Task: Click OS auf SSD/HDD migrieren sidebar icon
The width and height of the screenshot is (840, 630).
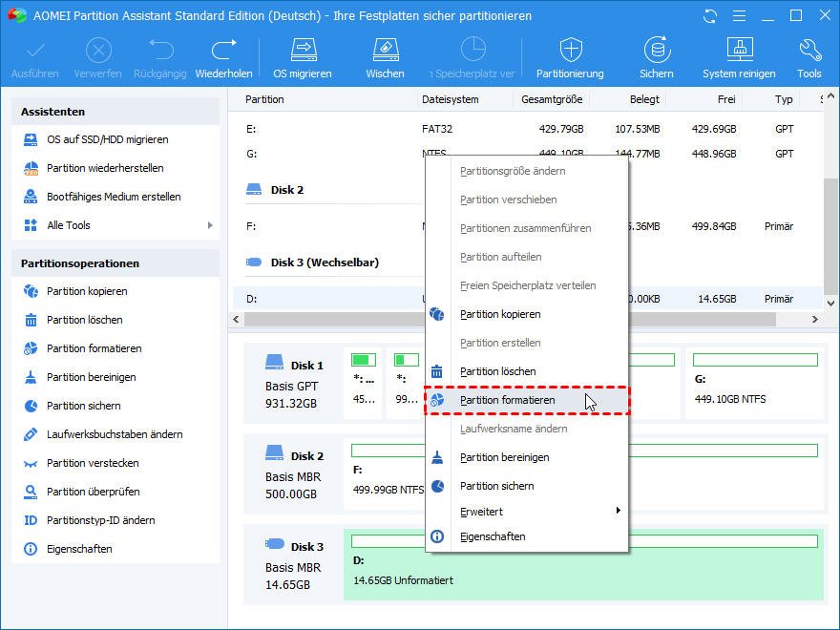Action: pos(31,139)
